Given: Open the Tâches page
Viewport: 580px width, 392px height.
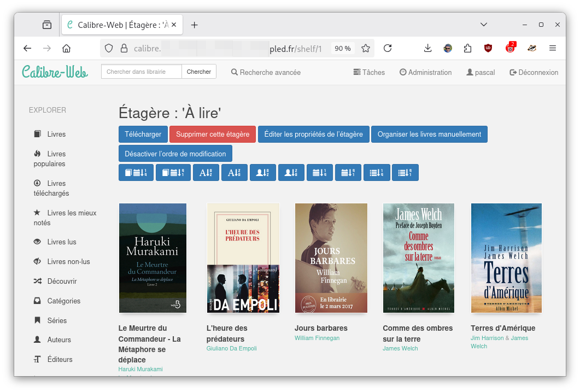Looking at the screenshot, I should 369,72.
